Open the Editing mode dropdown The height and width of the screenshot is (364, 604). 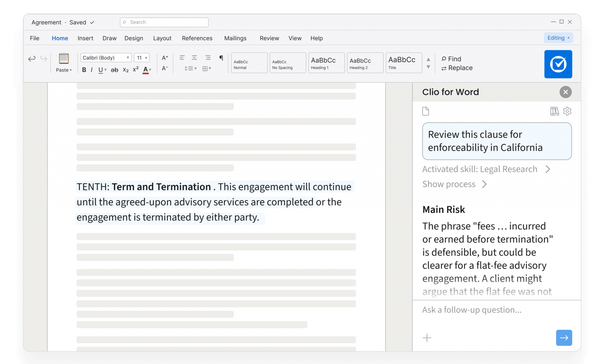click(558, 38)
